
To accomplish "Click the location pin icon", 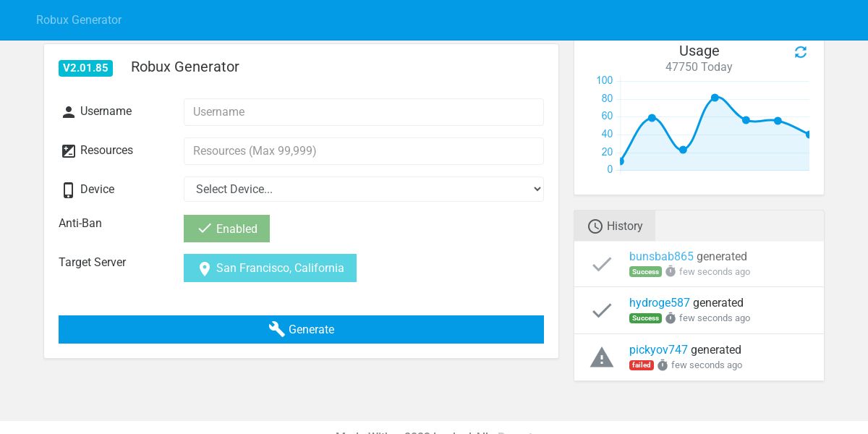I will 205,268.
